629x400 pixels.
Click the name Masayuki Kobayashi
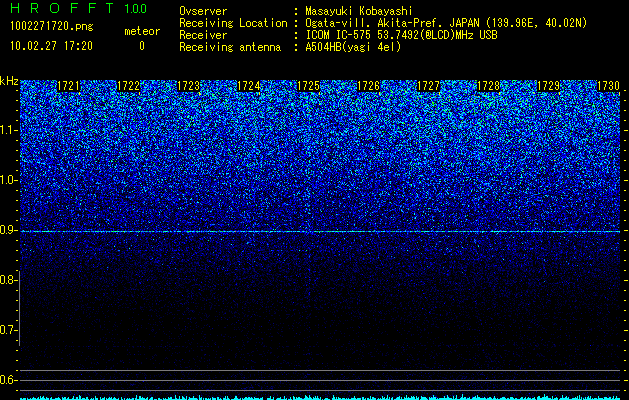pos(359,11)
